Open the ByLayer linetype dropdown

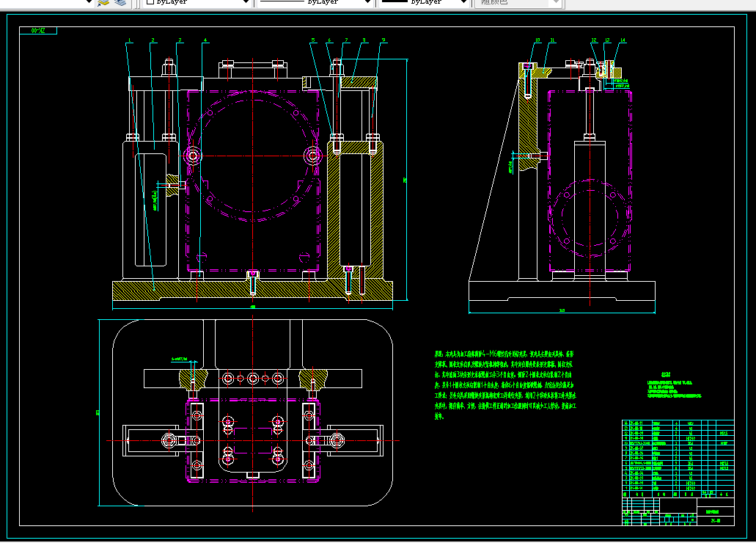click(315, 2)
